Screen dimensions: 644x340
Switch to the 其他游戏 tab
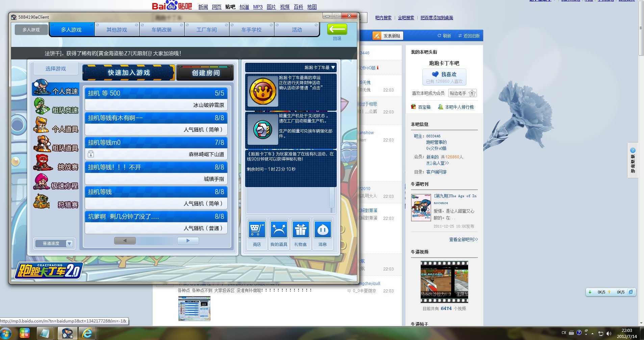click(x=117, y=30)
